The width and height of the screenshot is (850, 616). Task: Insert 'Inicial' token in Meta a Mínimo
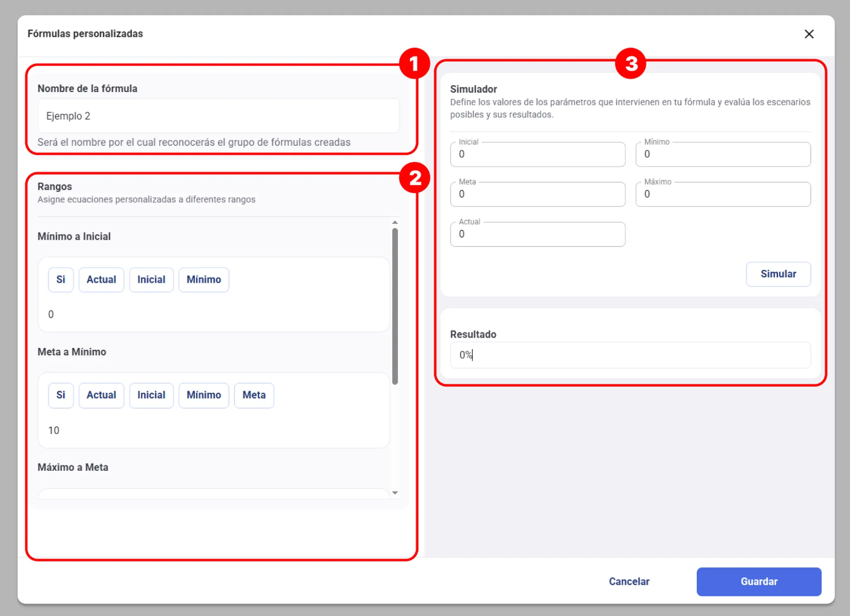coord(151,395)
